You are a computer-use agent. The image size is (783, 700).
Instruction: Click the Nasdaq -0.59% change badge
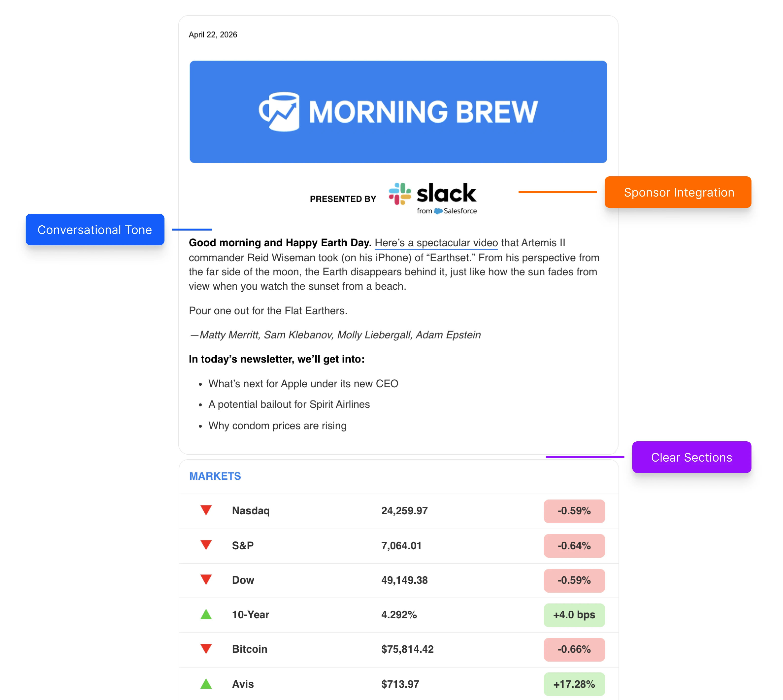[574, 511]
